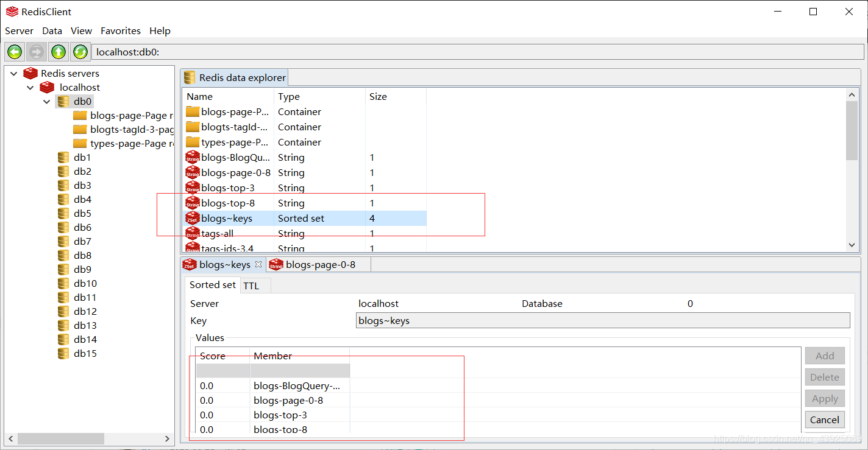Select the Redis data explorer tab
The image size is (868, 450).
point(235,78)
